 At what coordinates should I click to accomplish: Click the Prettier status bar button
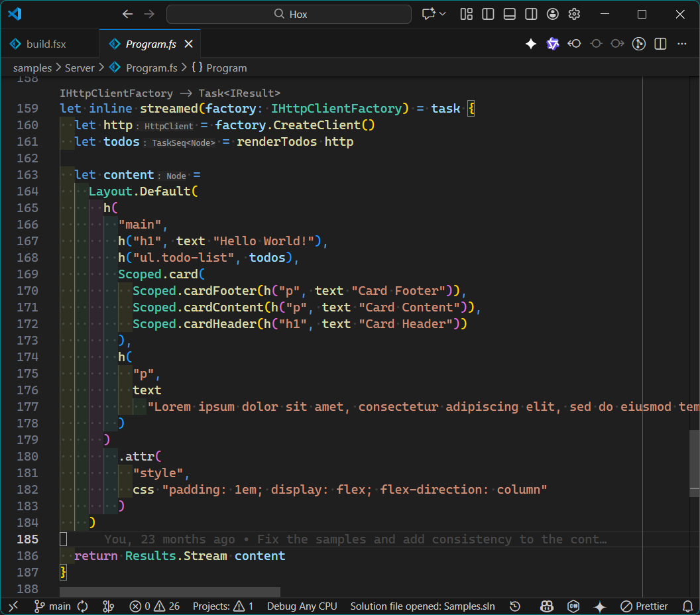pyautogui.click(x=644, y=606)
